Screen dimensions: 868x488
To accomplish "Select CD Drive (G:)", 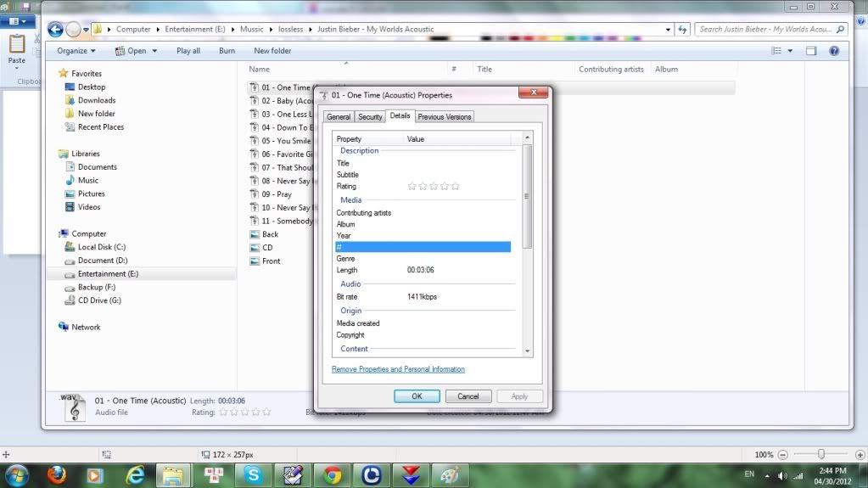I will tap(99, 300).
